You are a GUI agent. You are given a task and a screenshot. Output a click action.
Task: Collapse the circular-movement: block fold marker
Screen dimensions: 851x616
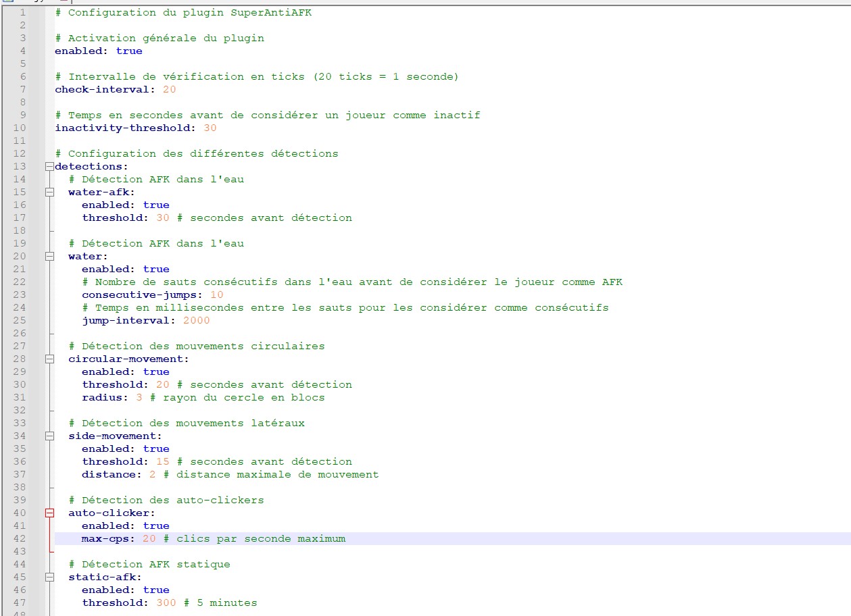click(49, 359)
